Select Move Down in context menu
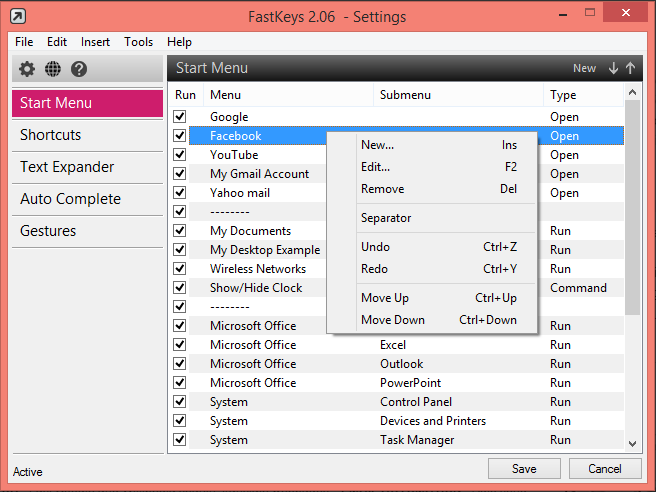Screen dimensions: 656x492 pos(393,320)
